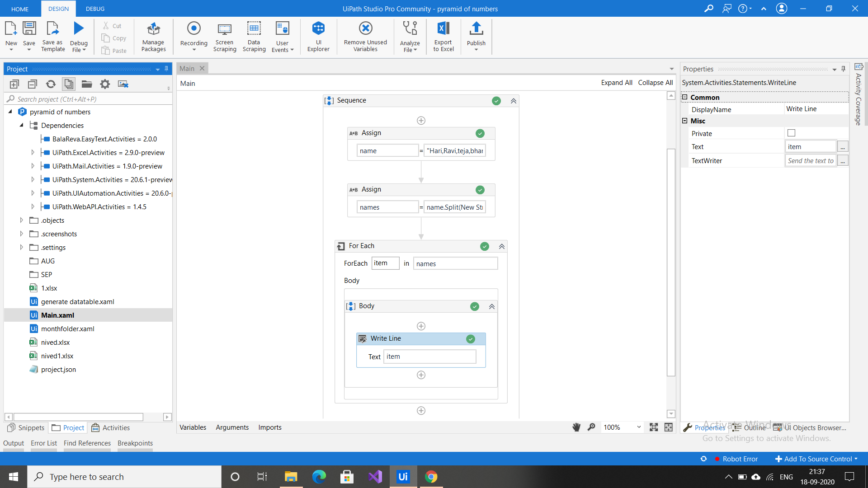This screenshot has width=868, height=488.
Task: Toggle the Private checkbox in Properties
Action: click(x=791, y=133)
